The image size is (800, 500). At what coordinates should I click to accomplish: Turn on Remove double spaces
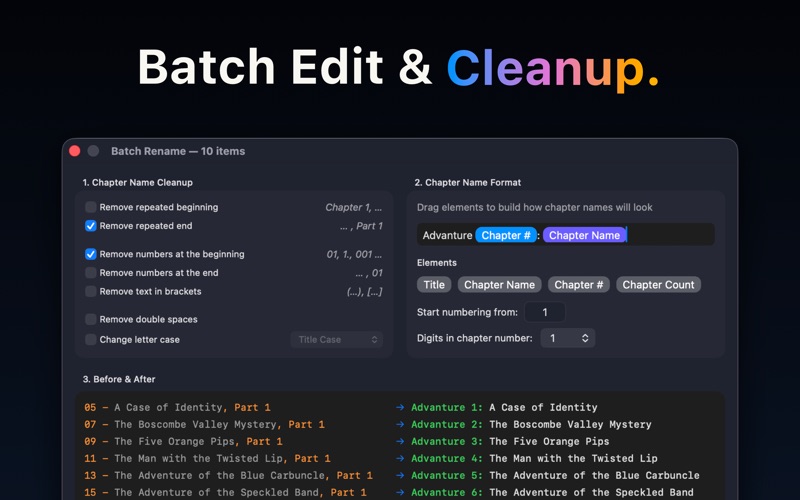click(91, 319)
